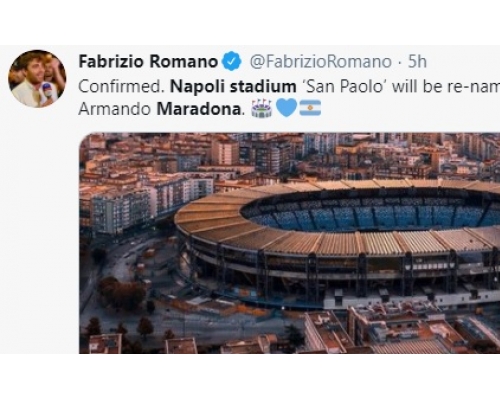The image size is (500, 400).
Task: Click the tall apartment building in photo
Action: coord(122,211)
